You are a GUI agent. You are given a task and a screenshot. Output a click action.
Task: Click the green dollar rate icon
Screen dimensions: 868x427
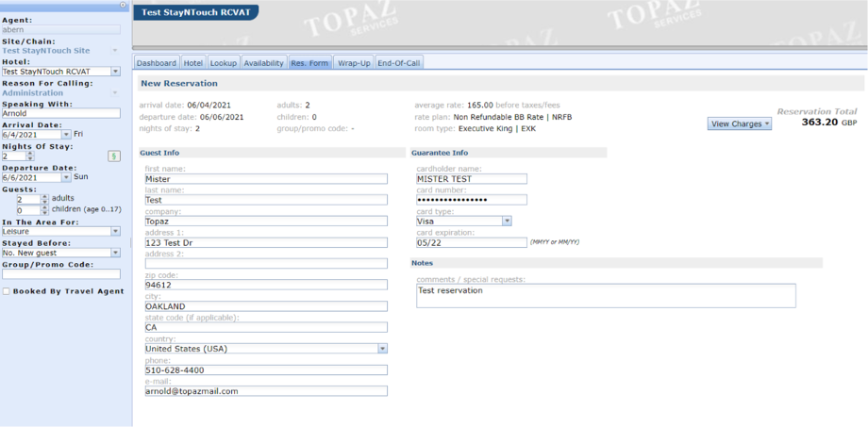(113, 156)
